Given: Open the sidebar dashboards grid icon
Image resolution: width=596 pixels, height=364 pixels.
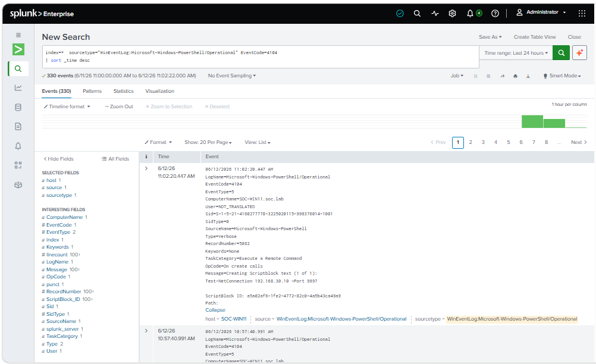Looking at the screenshot, I should click(18, 165).
